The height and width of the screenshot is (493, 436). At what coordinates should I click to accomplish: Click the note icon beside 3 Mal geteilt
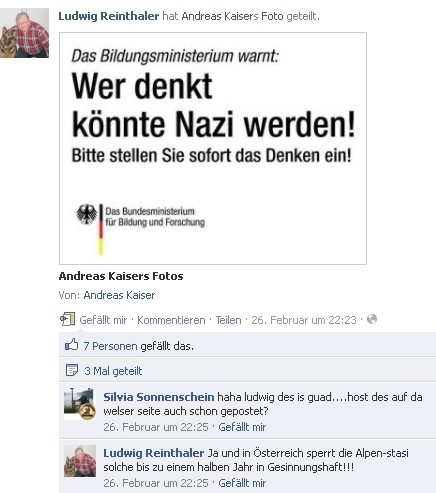[x=72, y=370]
